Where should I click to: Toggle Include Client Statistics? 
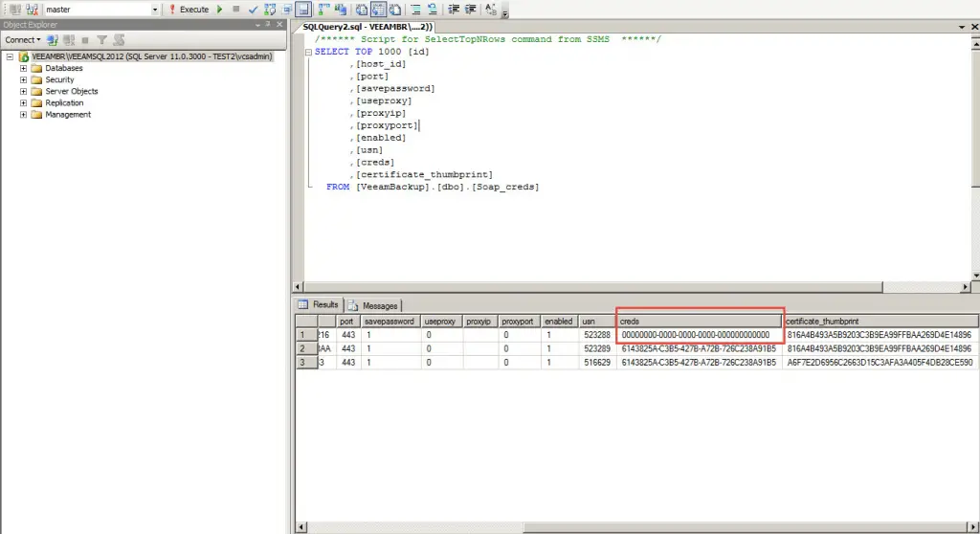coord(341,10)
